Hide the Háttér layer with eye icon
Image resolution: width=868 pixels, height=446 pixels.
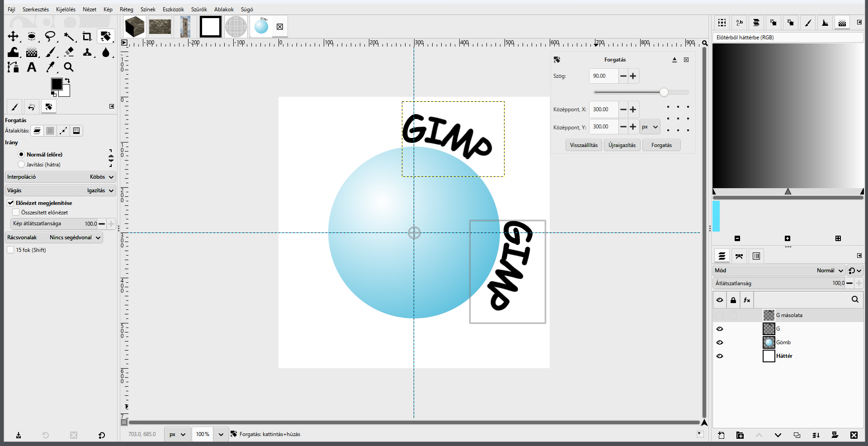pos(720,356)
